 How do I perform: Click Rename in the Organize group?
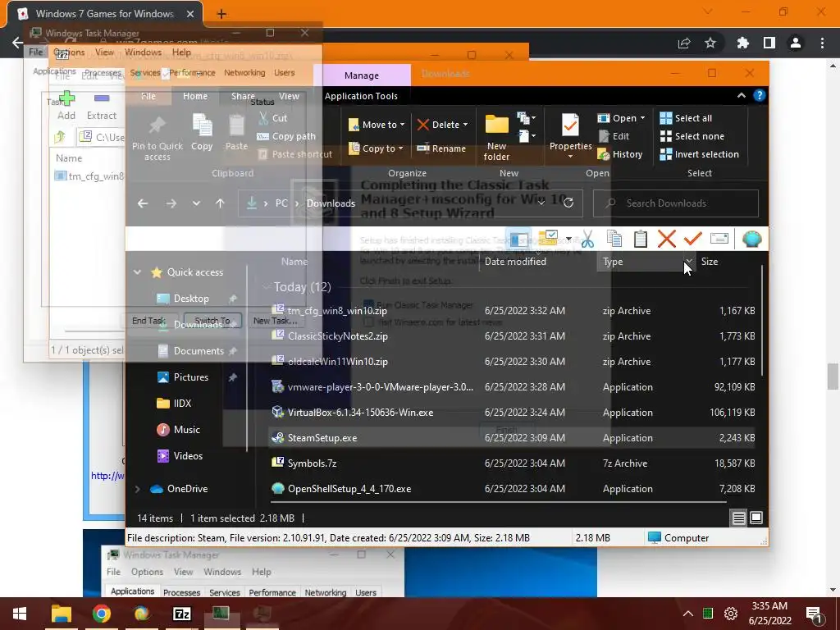point(441,148)
